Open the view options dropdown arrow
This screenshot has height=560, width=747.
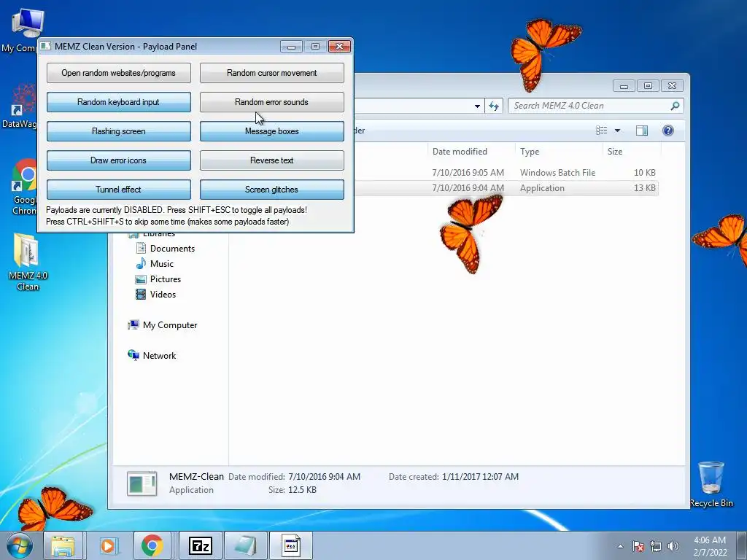[x=617, y=131]
